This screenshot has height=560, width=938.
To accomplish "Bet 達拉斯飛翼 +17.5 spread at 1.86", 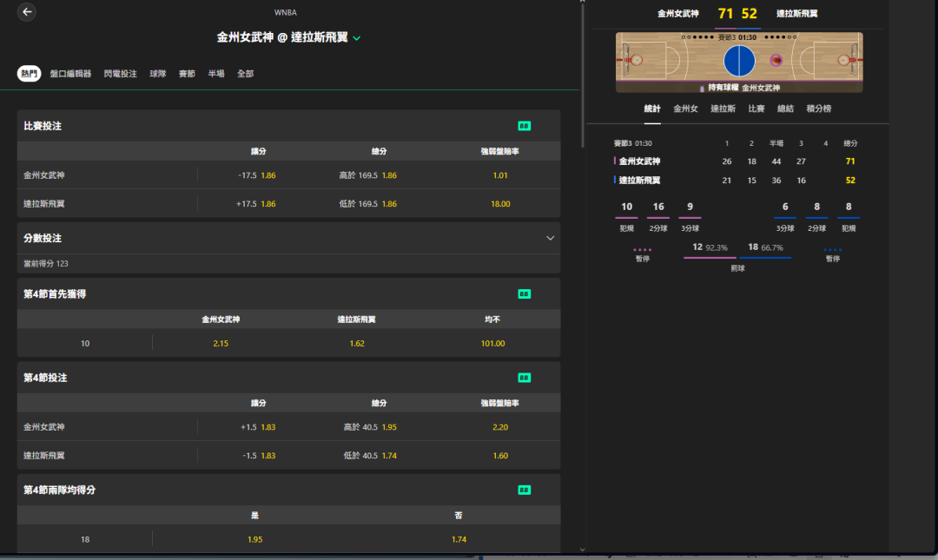I will [257, 203].
